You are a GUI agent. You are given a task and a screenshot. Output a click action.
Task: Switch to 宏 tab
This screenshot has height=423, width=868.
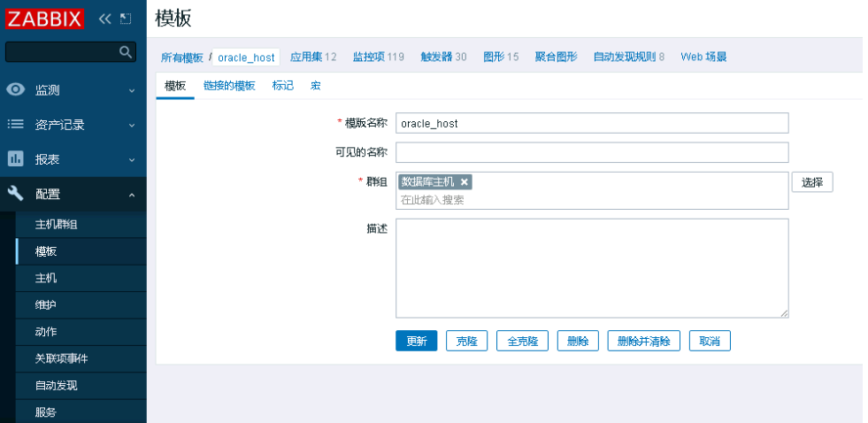(x=316, y=86)
